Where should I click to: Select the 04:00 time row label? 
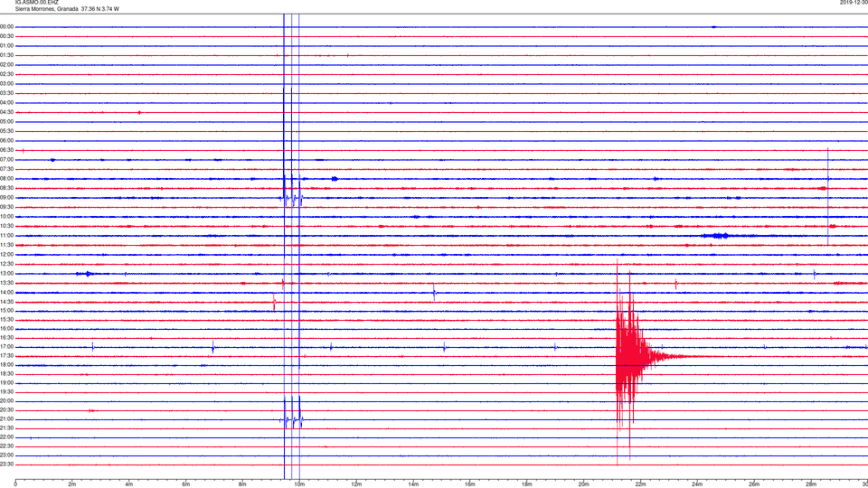tap(6, 102)
